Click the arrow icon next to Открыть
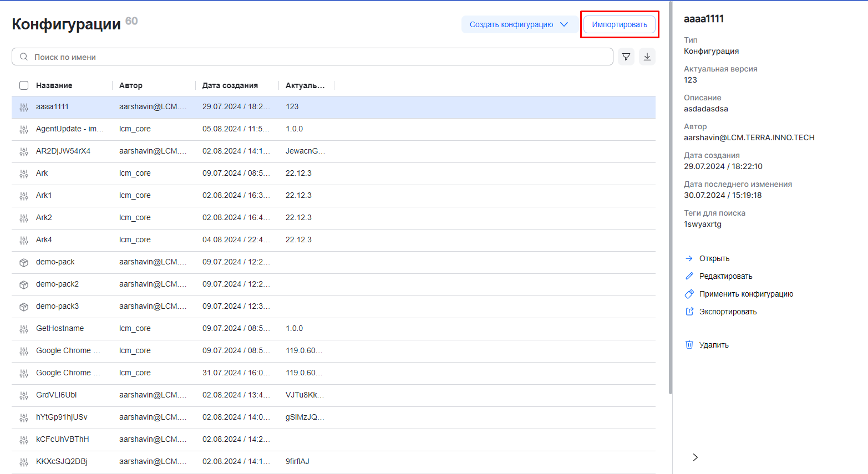Screen dimensions: 868x474 point(689,258)
